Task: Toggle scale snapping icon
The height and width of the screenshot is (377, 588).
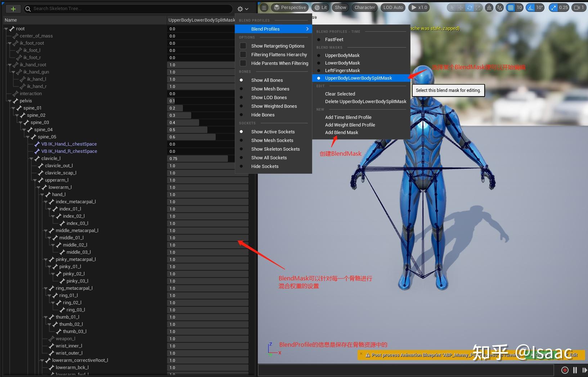Action: tap(553, 8)
